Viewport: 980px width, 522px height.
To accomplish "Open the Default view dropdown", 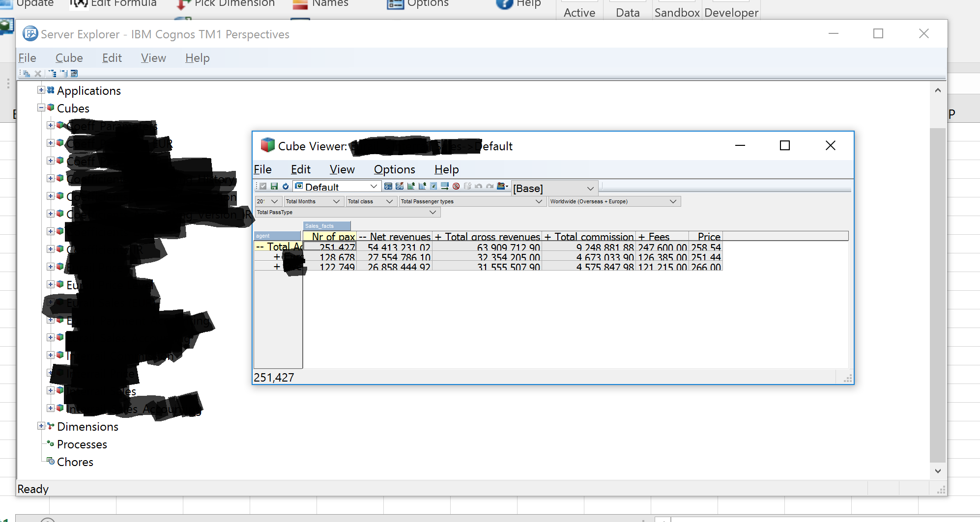I will 373,187.
